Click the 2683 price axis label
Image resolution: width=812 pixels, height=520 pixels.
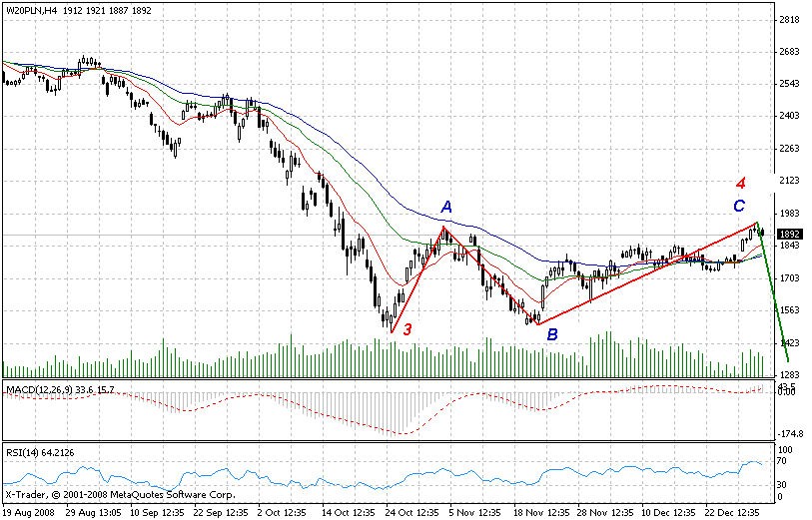[790, 52]
